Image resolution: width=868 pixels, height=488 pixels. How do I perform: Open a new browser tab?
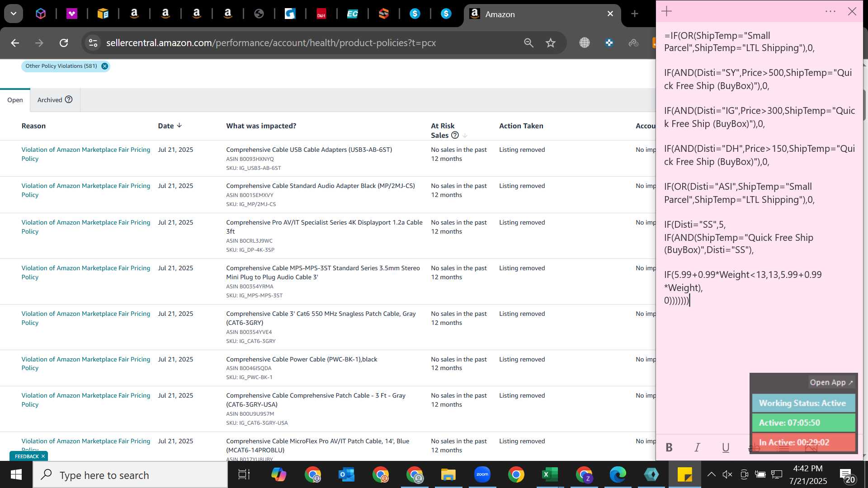635,14
